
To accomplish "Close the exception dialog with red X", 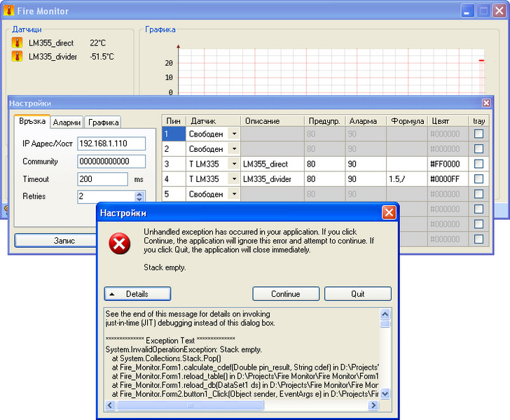I will coord(388,212).
